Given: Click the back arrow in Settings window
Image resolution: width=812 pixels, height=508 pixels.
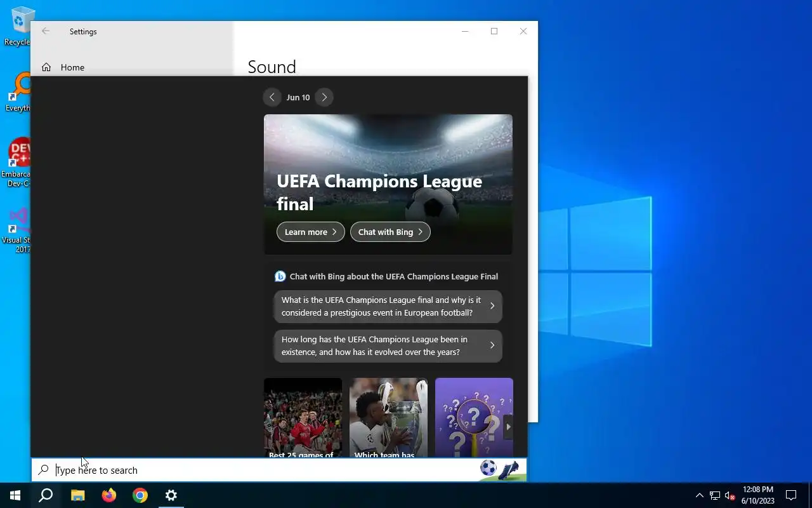Looking at the screenshot, I should pyautogui.click(x=46, y=31).
